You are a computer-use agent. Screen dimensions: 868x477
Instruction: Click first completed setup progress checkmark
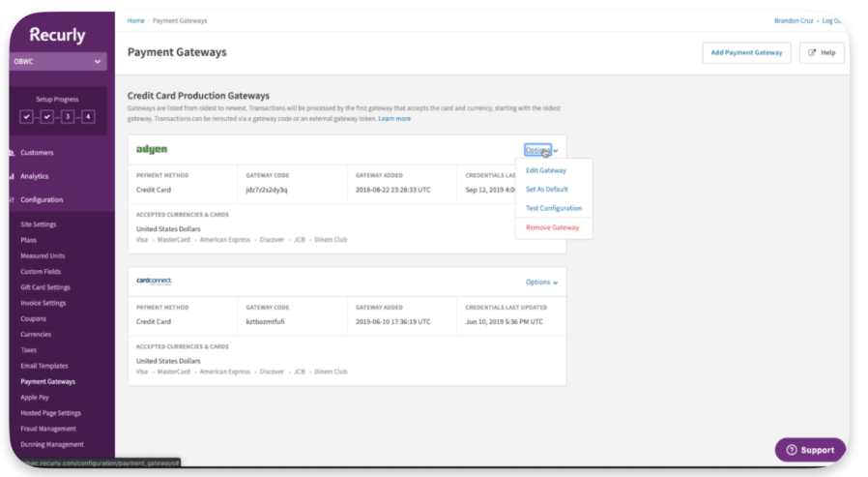coord(26,117)
